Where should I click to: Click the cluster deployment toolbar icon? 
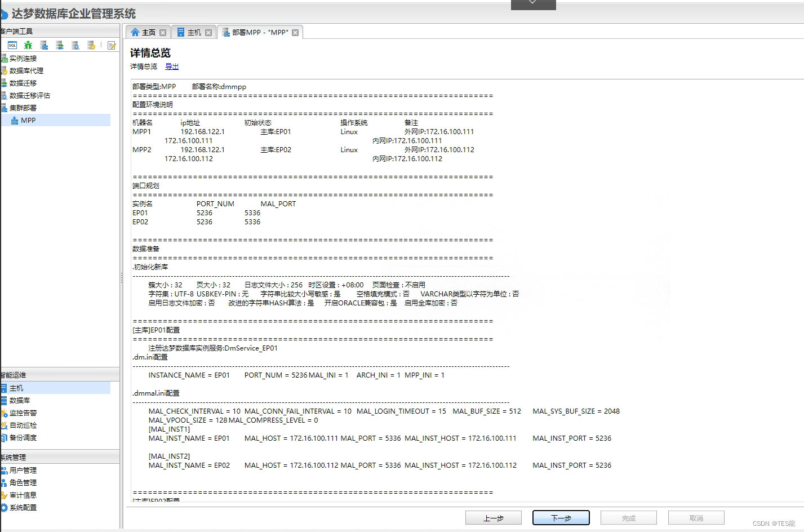(44, 45)
